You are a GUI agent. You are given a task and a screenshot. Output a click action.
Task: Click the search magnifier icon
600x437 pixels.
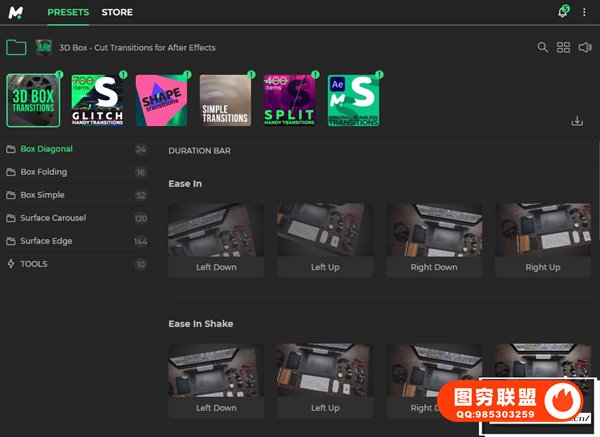[542, 47]
